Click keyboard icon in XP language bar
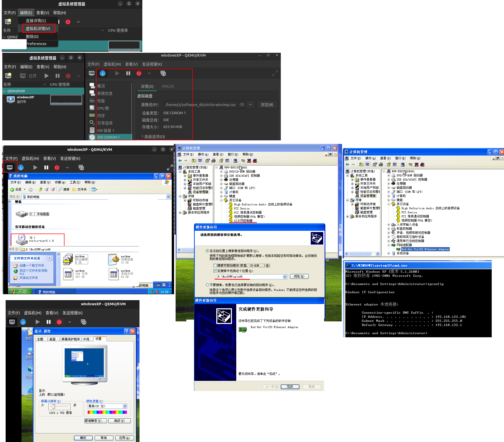This screenshot has height=442, width=504. point(158,285)
